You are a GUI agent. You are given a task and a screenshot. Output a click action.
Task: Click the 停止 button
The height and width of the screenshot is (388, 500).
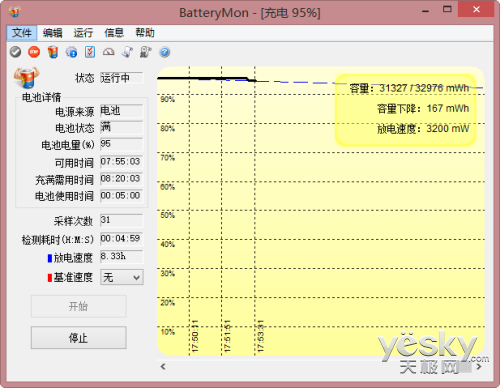[79, 338]
